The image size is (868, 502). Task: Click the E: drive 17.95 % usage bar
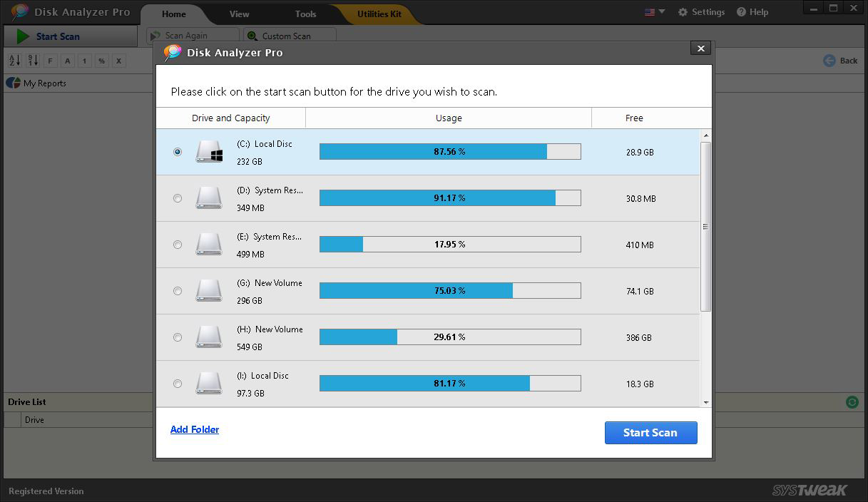pos(450,244)
